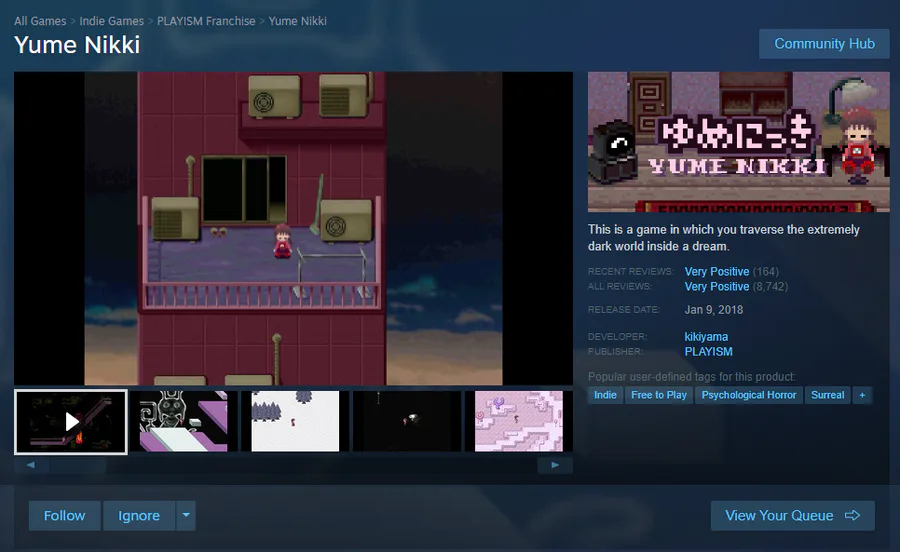Open PLAYISM Franchise breadcrumb link

pos(206,21)
